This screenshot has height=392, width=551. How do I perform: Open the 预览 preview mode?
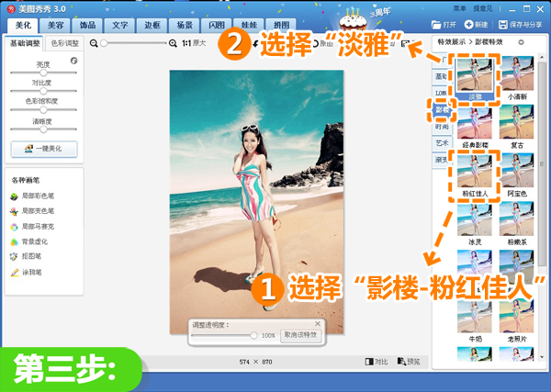click(x=409, y=362)
